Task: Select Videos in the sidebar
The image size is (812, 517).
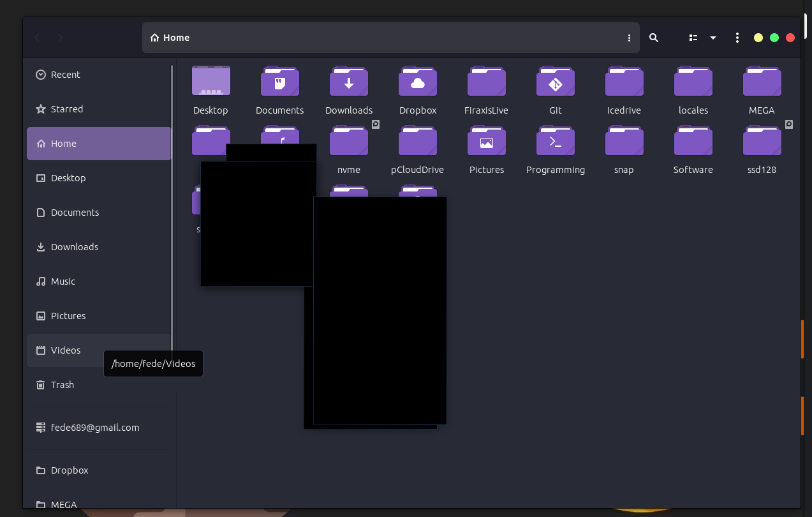Action: pyautogui.click(x=66, y=350)
